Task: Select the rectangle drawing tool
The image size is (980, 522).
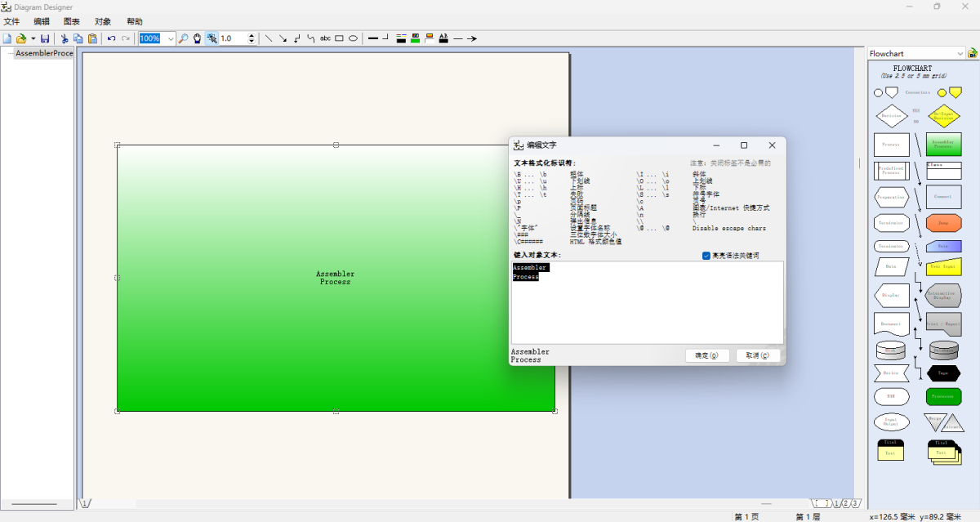Action: coord(339,38)
